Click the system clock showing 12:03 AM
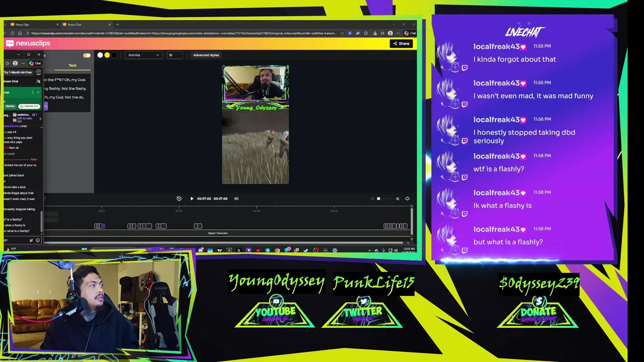Viewport: 644px width, 362px height. pyautogui.click(x=409, y=250)
